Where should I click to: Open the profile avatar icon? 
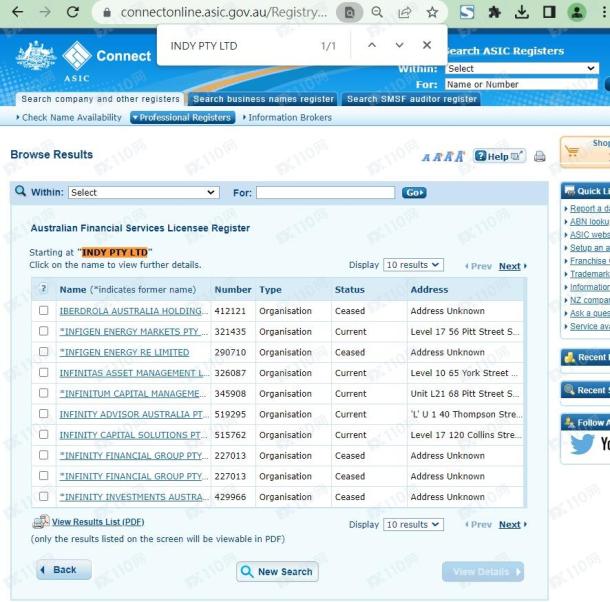(577, 12)
